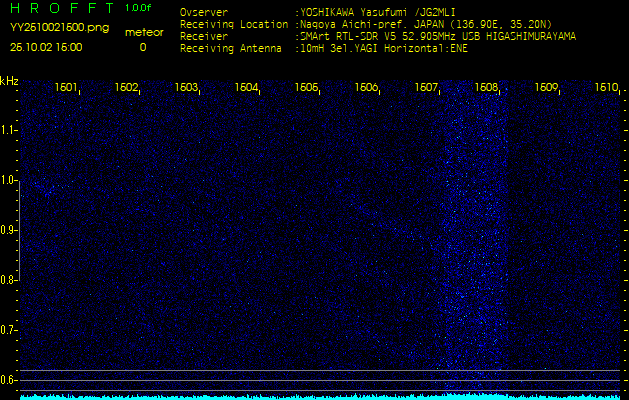
Task: Click the 1510 time marker
Action: [x=606, y=87]
